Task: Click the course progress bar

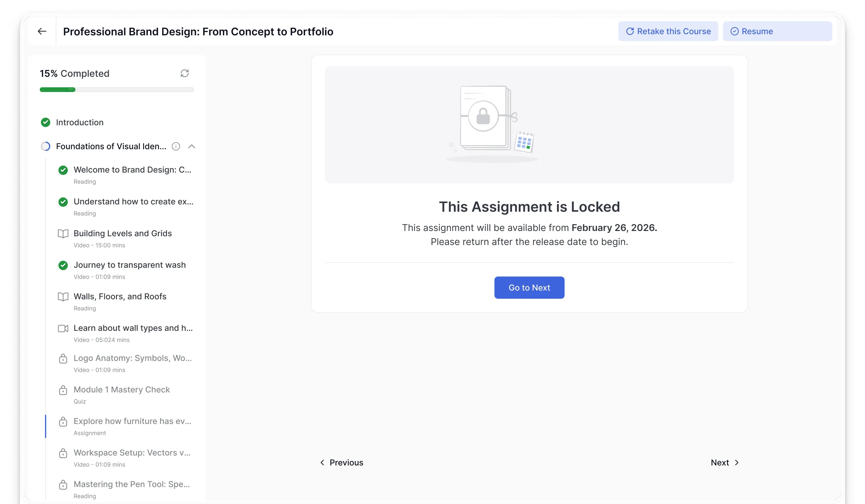Action: click(117, 90)
